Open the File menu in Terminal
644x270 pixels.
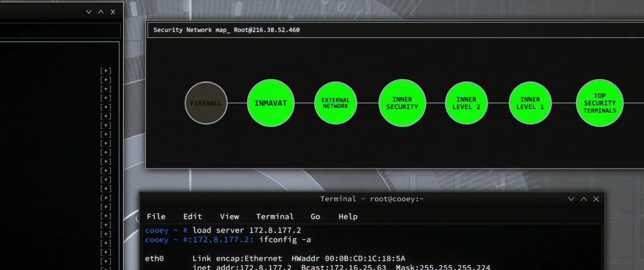pyautogui.click(x=156, y=217)
